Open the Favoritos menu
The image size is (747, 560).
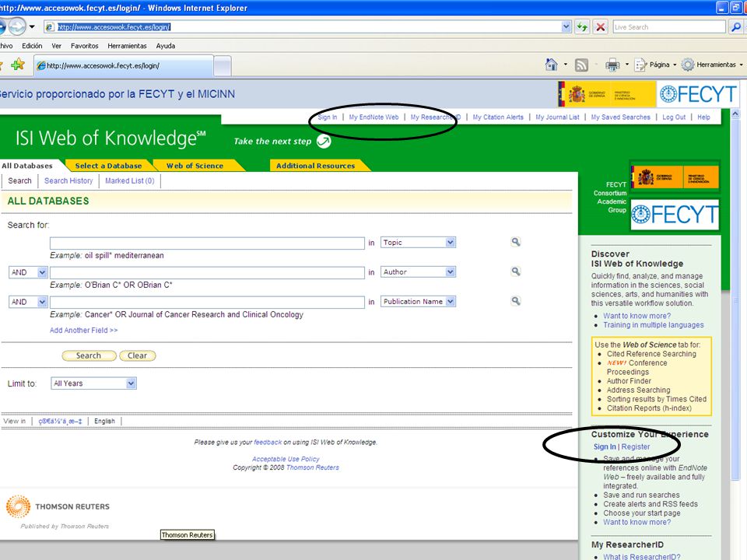click(84, 46)
